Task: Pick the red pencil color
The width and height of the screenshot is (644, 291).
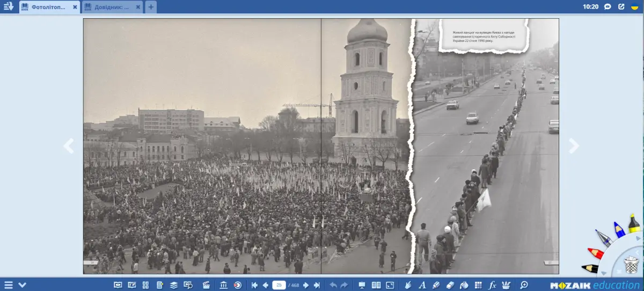Action: [596, 252]
